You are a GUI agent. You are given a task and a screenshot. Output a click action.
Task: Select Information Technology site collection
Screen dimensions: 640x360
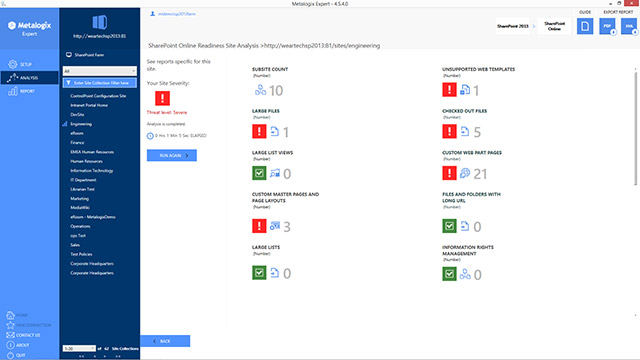[x=91, y=171]
